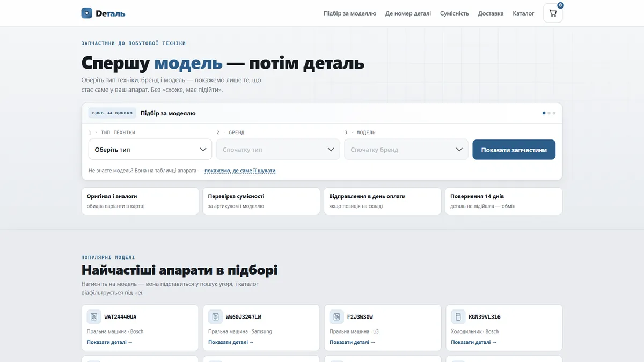Click washing machine icon on F2J3WS0W card
644x362 pixels.
[336, 317]
